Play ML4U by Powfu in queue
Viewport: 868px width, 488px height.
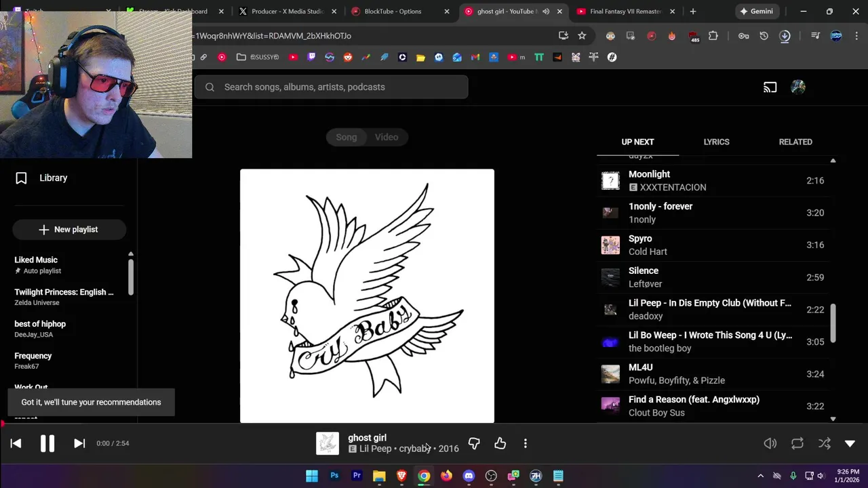712,373
